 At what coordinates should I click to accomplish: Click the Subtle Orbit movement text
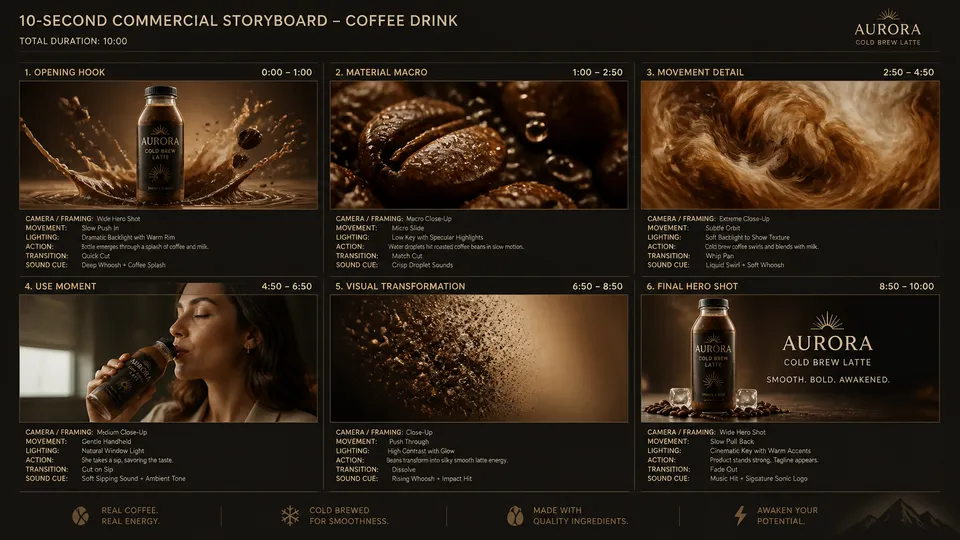click(722, 228)
